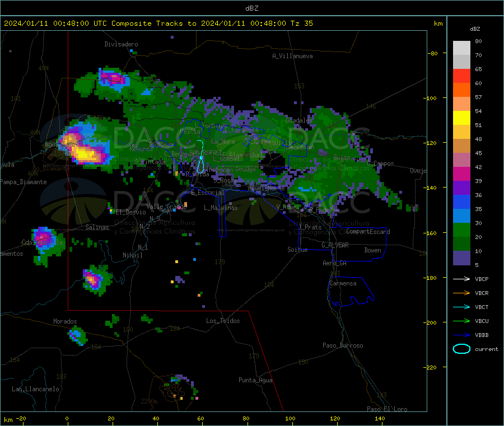Click the Los_Toldos place label

click(223, 321)
